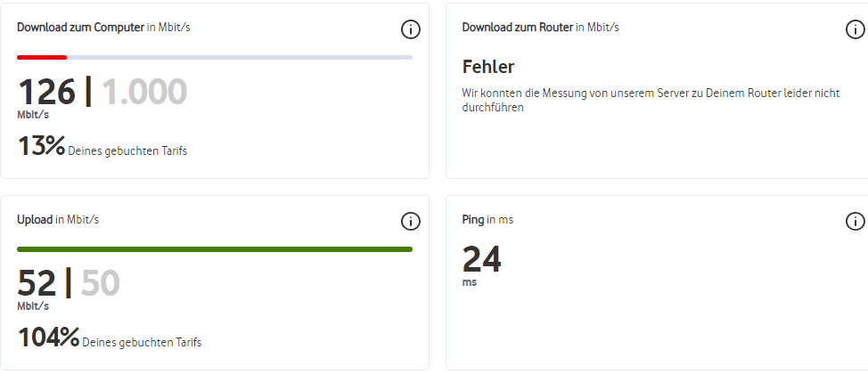Click the 13% tariff percentage
This screenshot has width=868, height=374.
point(42,146)
